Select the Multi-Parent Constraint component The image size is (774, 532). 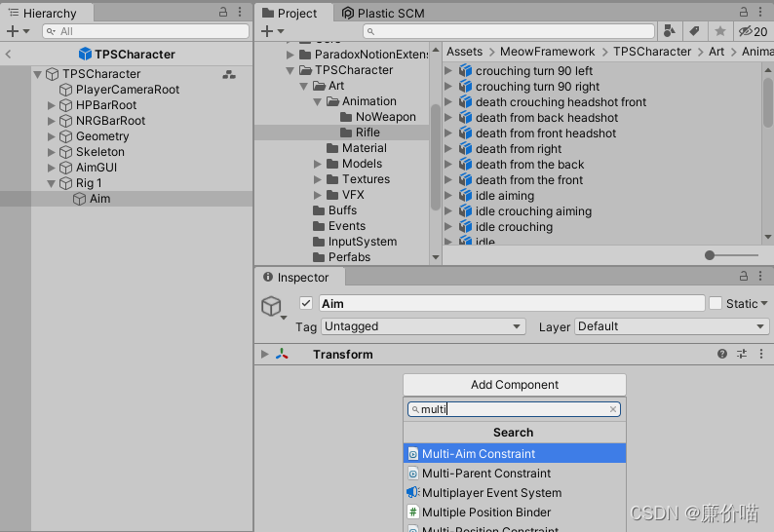[515, 474]
